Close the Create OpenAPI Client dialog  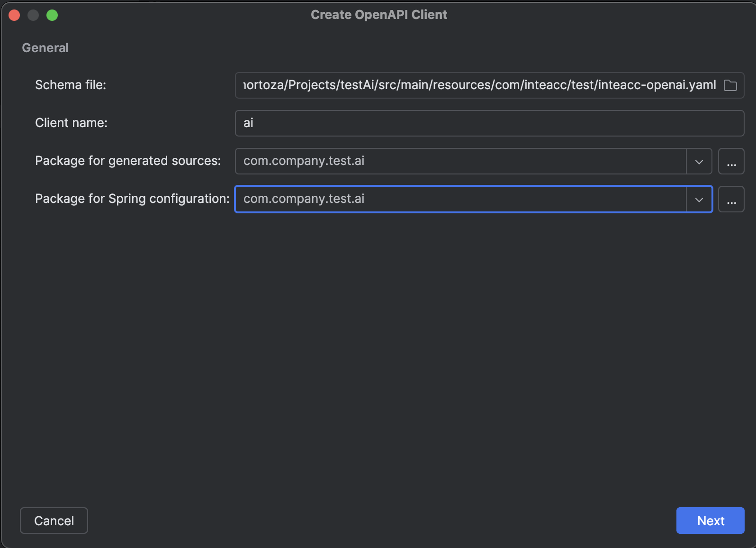pos(14,15)
